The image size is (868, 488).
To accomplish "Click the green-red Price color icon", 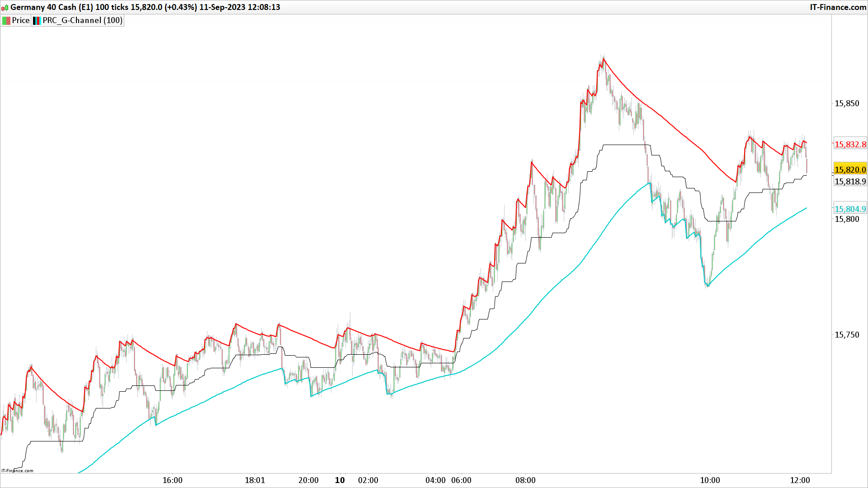I will click(x=6, y=20).
